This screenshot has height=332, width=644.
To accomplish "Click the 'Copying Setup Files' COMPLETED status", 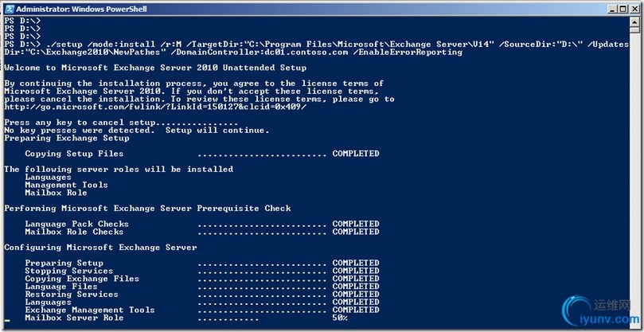I will (356, 154).
